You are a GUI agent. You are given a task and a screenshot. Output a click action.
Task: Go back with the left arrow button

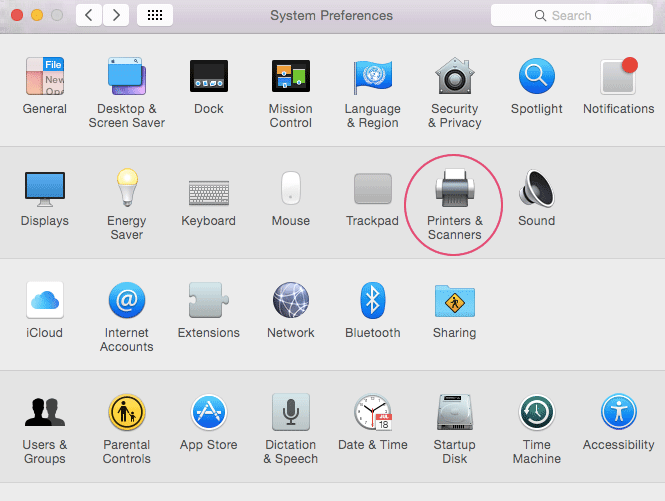(89, 16)
